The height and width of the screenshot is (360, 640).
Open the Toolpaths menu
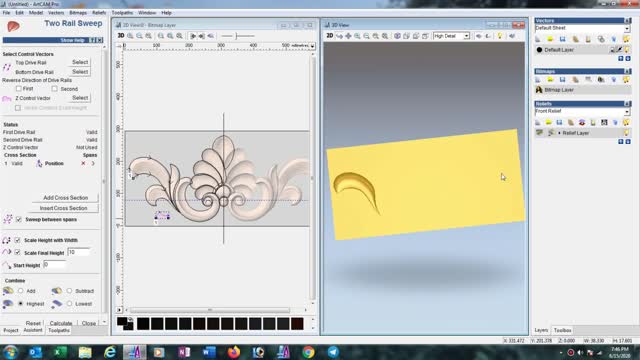(122, 13)
